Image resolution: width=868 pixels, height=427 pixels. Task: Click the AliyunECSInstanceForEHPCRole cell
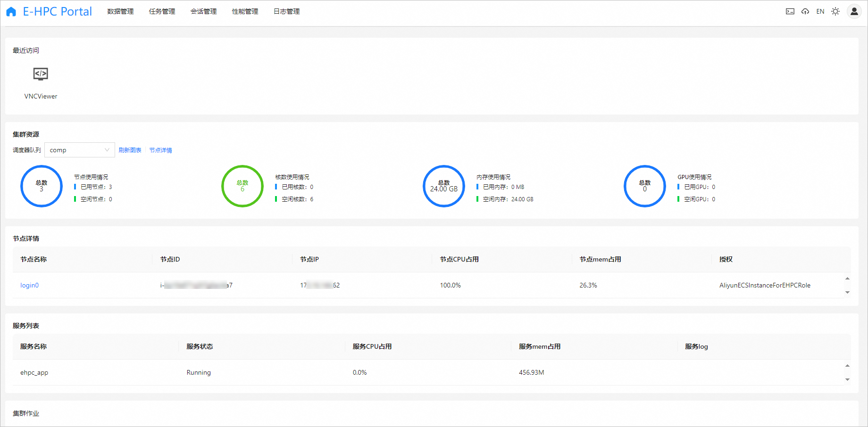[765, 285]
